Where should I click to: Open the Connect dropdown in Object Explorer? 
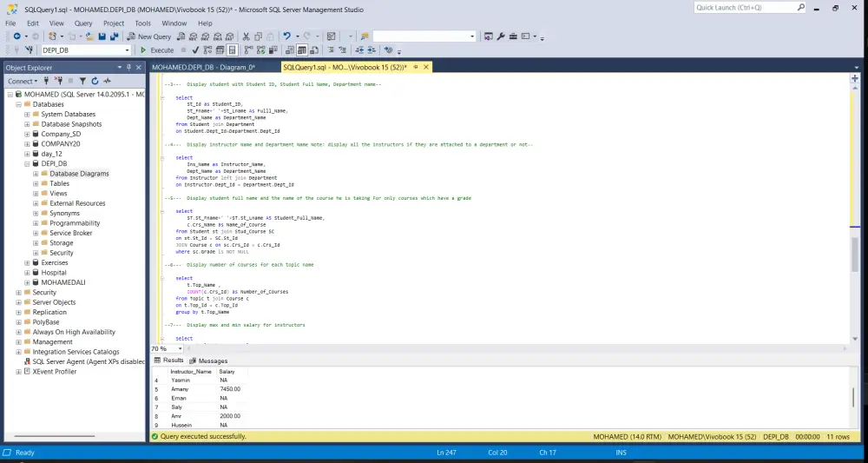[23, 81]
